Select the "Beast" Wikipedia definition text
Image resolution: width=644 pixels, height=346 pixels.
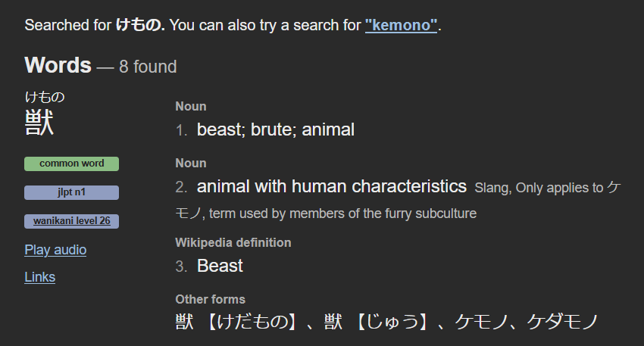pyautogui.click(x=220, y=266)
